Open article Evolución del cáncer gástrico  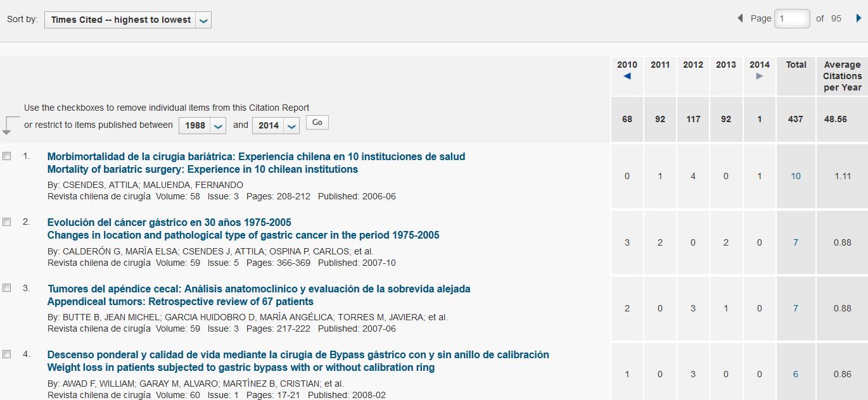pos(169,222)
